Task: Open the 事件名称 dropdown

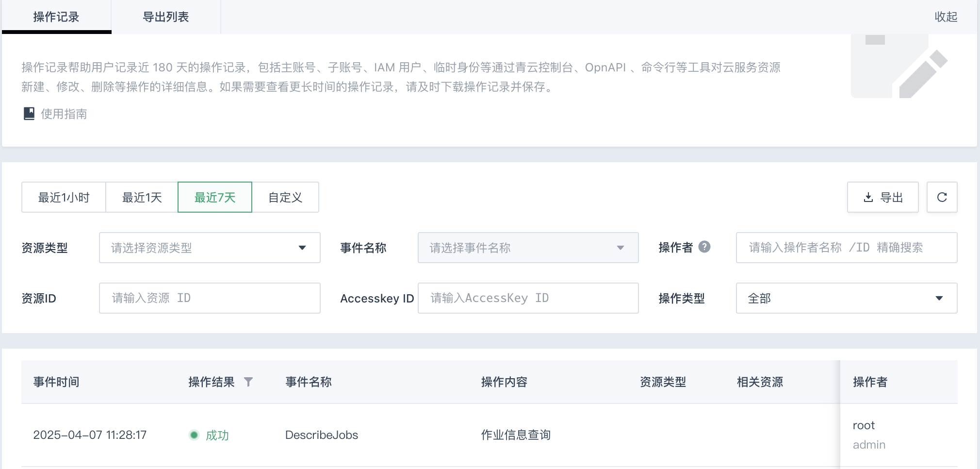Action: pos(528,248)
